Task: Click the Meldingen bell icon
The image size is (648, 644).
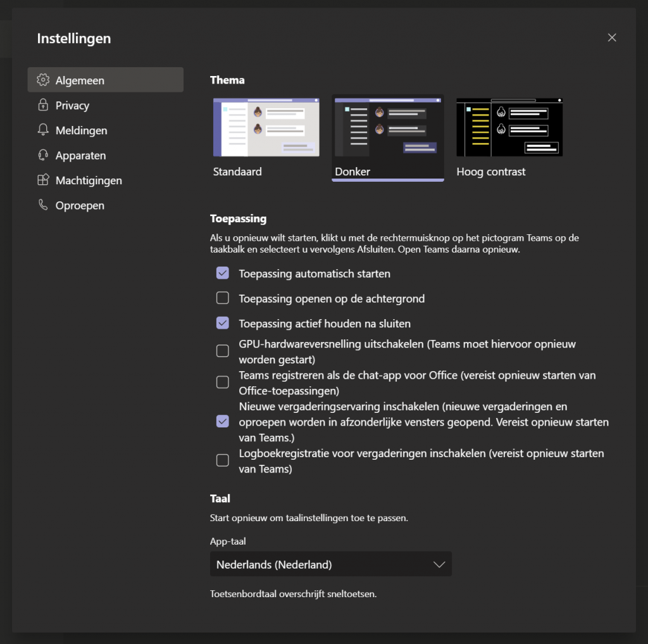Action: 43,130
